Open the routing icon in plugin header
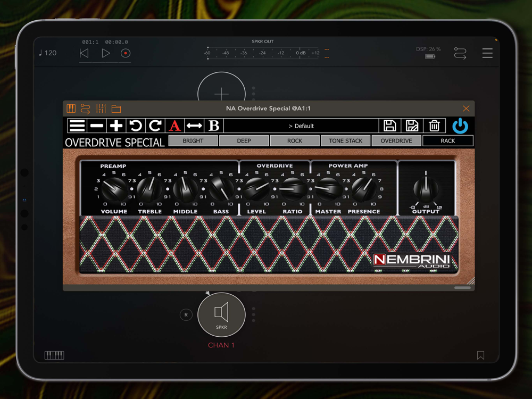This screenshot has width=532, height=399. [x=86, y=109]
